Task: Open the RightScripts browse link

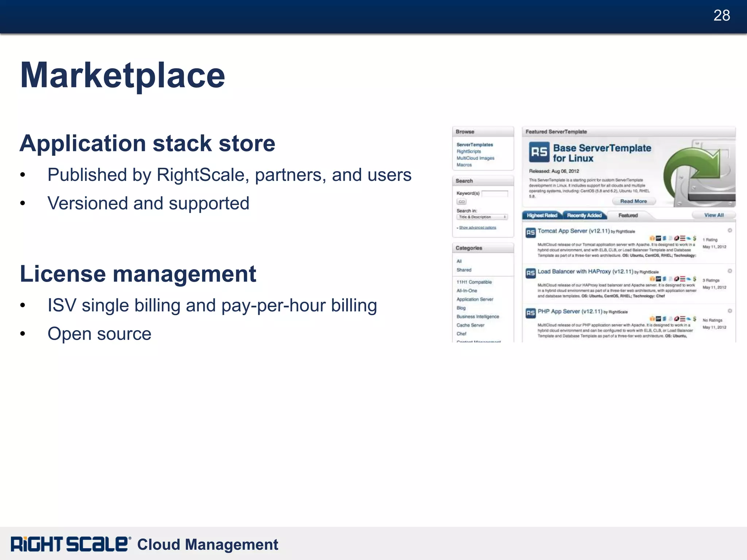Action: coord(469,151)
